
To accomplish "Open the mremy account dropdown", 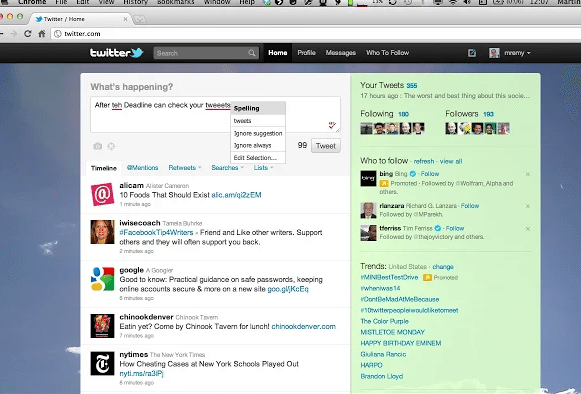I will click(x=510, y=53).
